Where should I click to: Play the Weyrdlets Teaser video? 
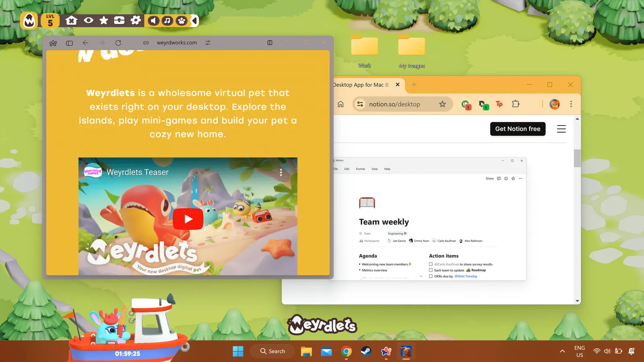(188, 219)
